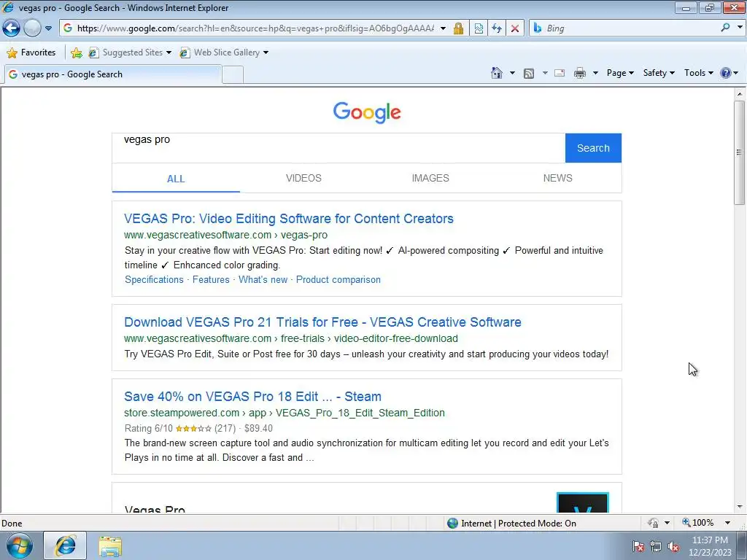The height and width of the screenshot is (560, 747).
Task: Expand the address bar autocomplete dropdown arrow
Action: (x=443, y=28)
